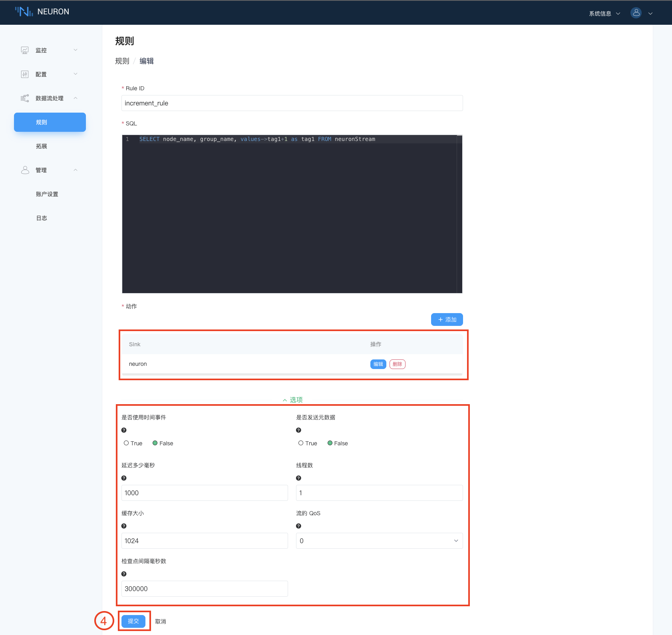Select True for 是否使用时间事件
Screen dimensions: 672x635
click(x=126, y=443)
